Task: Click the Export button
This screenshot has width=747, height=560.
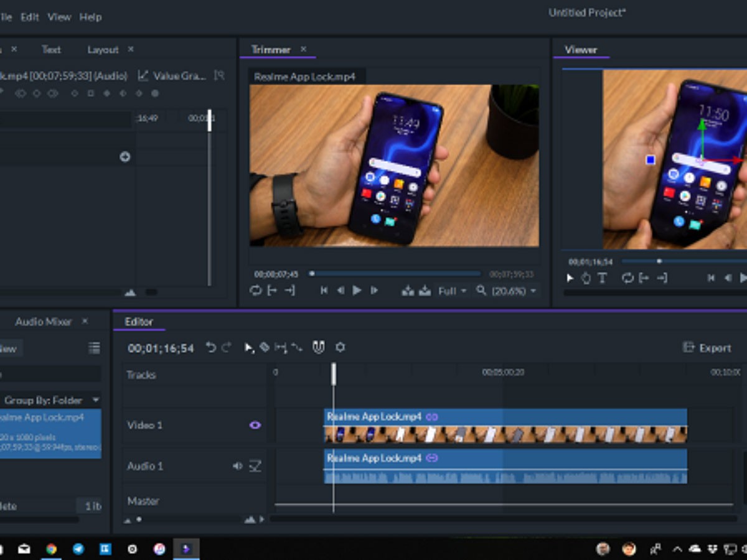Action: tap(707, 348)
